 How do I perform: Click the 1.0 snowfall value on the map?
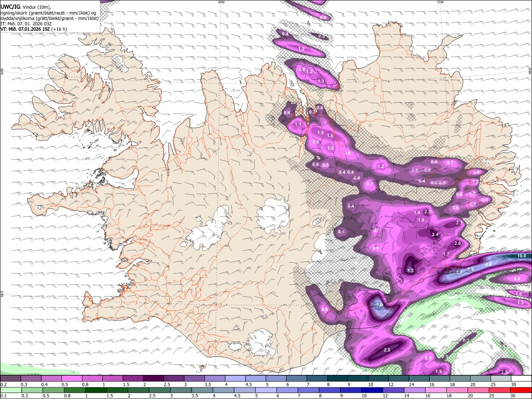[x=330, y=148]
